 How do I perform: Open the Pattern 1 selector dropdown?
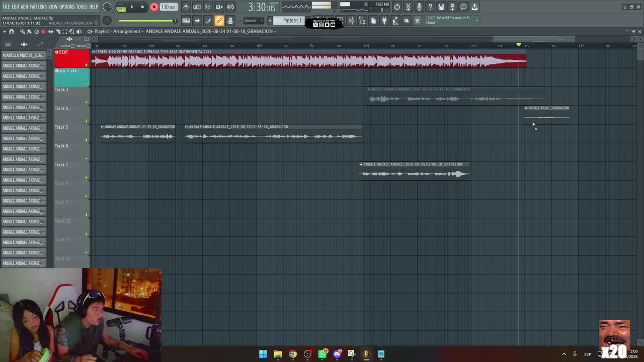tap(291, 21)
